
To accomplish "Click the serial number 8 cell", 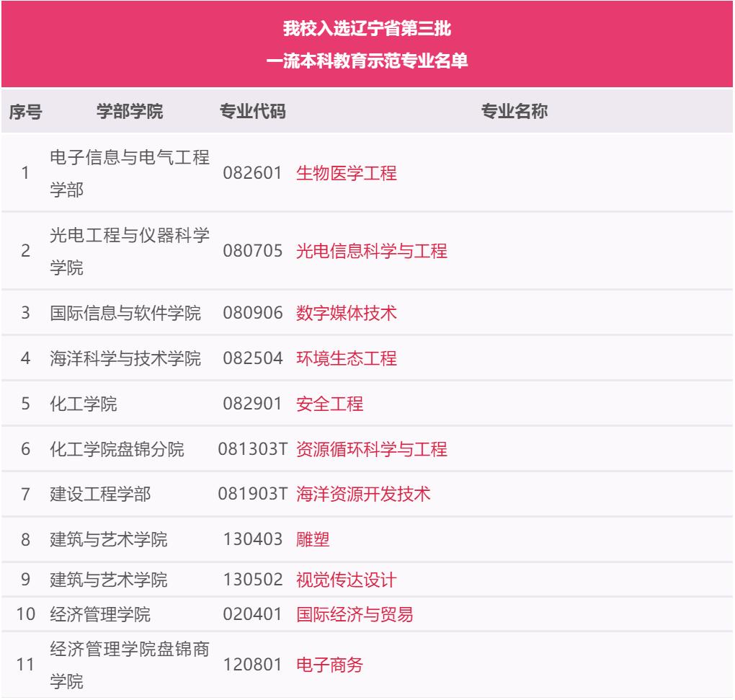I will 25,539.
